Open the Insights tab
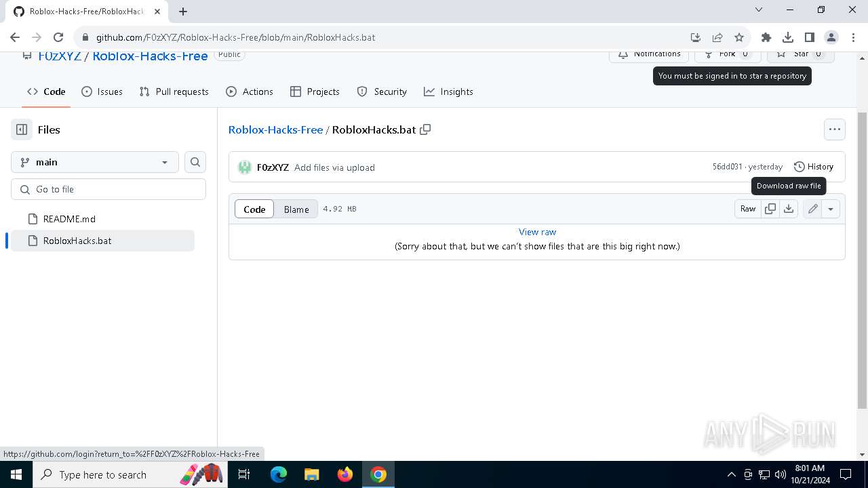Screen dimensions: 868x488 point(448,91)
